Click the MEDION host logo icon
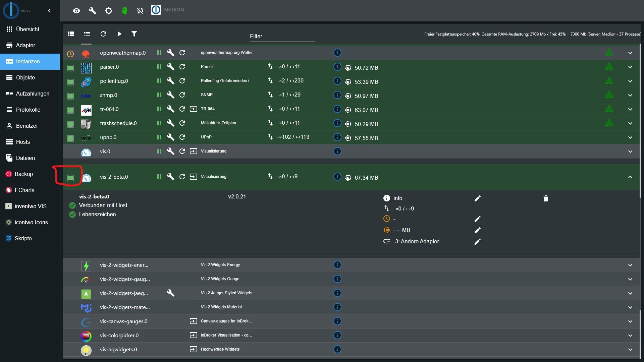Viewport: 644px width, 362px height. click(x=156, y=10)
